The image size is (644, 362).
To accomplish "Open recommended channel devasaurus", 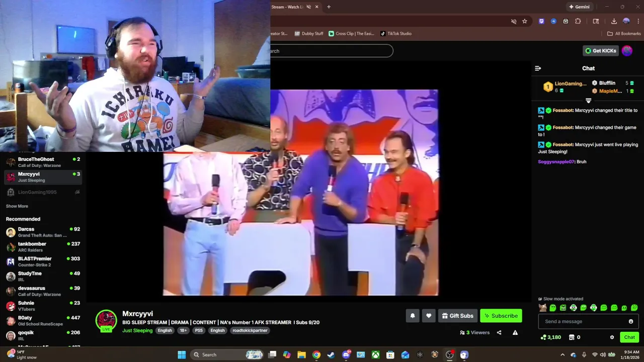I will click(43, 291).
